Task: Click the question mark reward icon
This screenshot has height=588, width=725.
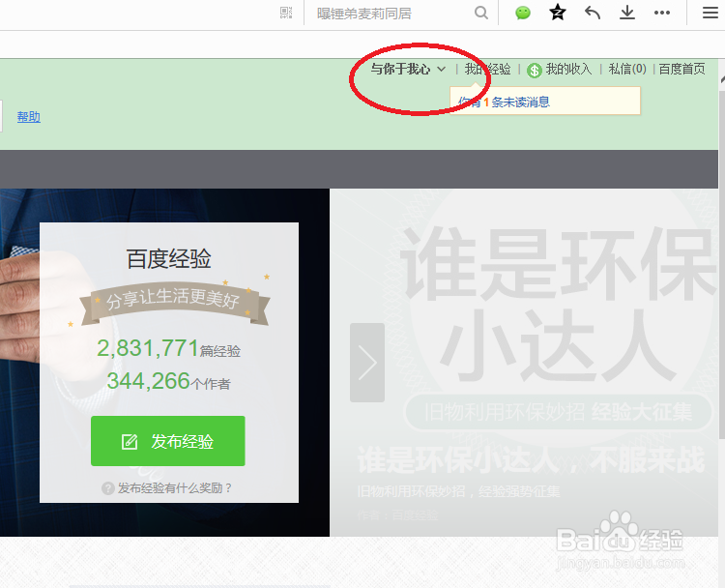Action: [107, 488]
